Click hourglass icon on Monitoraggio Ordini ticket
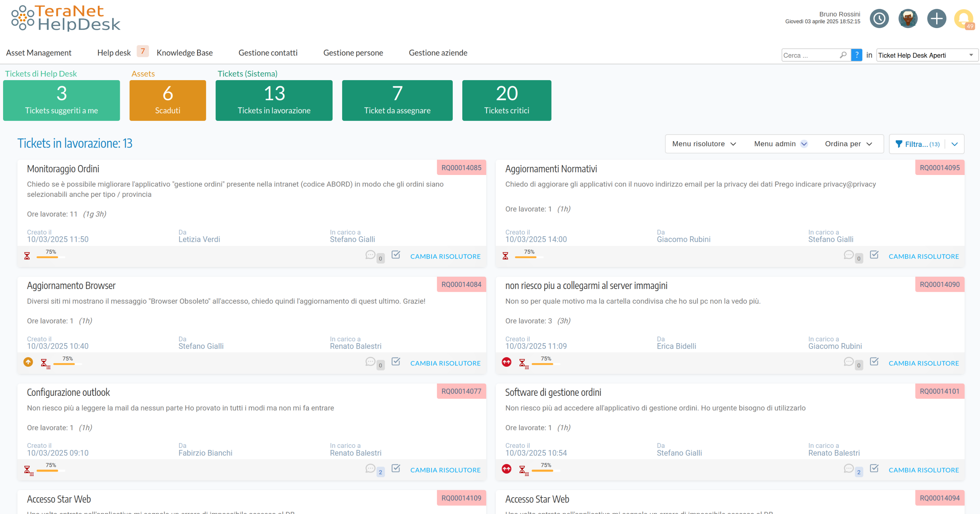980x514 pixels. pos(27,256)
